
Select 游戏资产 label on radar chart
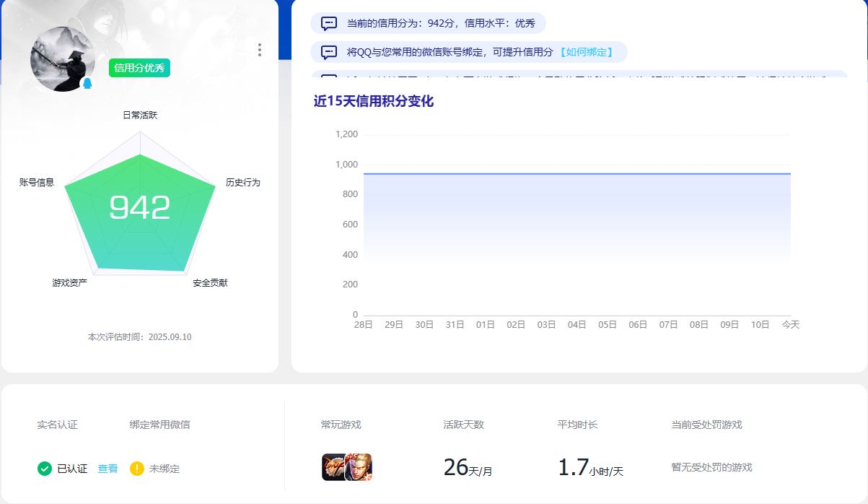[70, 283]
